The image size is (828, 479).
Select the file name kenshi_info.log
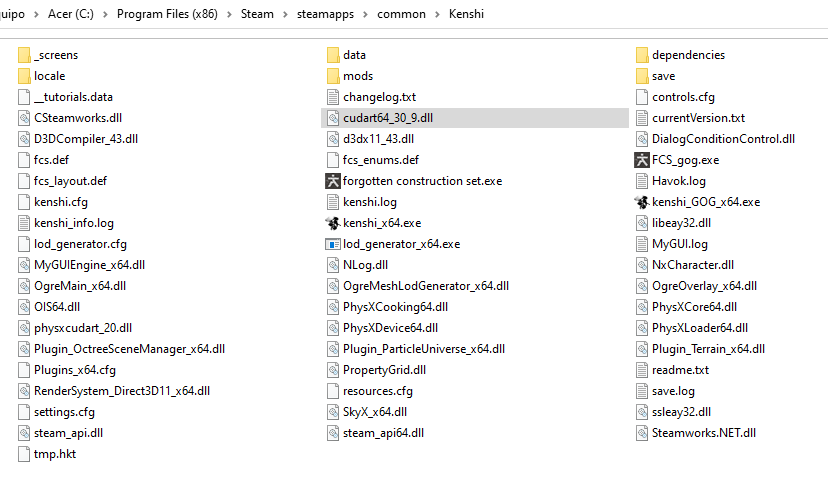coord(74,223)
